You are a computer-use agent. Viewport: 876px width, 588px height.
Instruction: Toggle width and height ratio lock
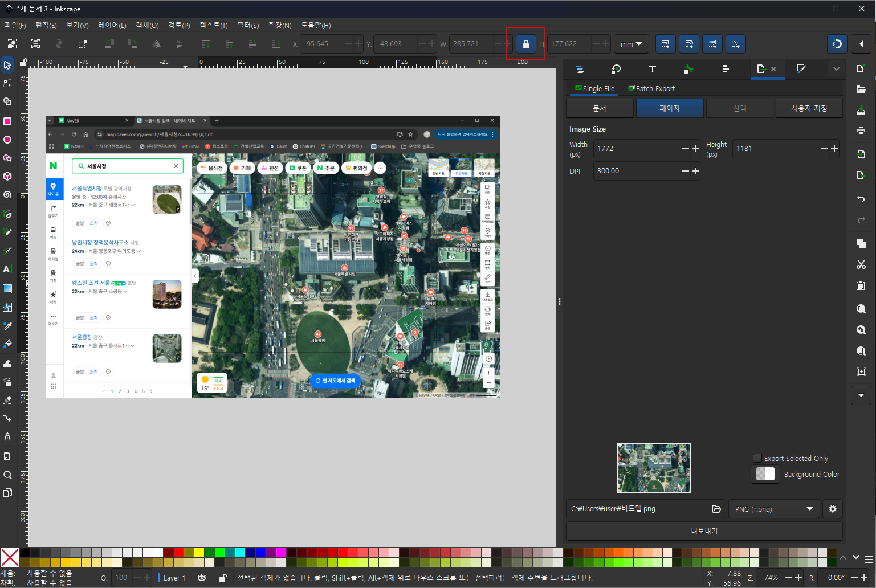[x=525, y=44]
